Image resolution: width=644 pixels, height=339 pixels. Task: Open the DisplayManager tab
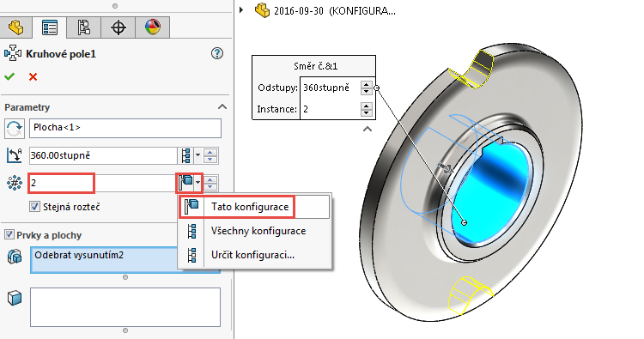click(152, 27)
